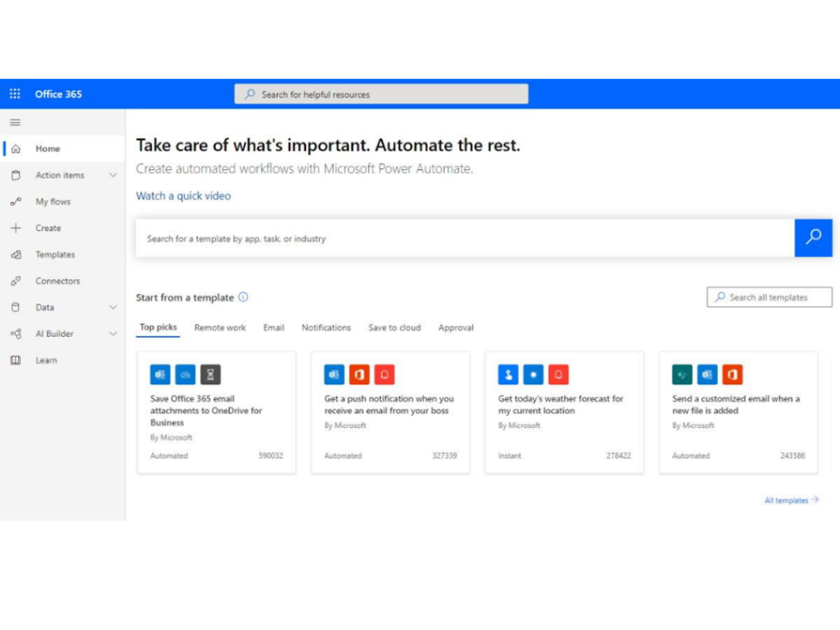Click the green SharePoint icon on customized email card
The height and width of the screenshot is (630, 840).
[682, 375]
